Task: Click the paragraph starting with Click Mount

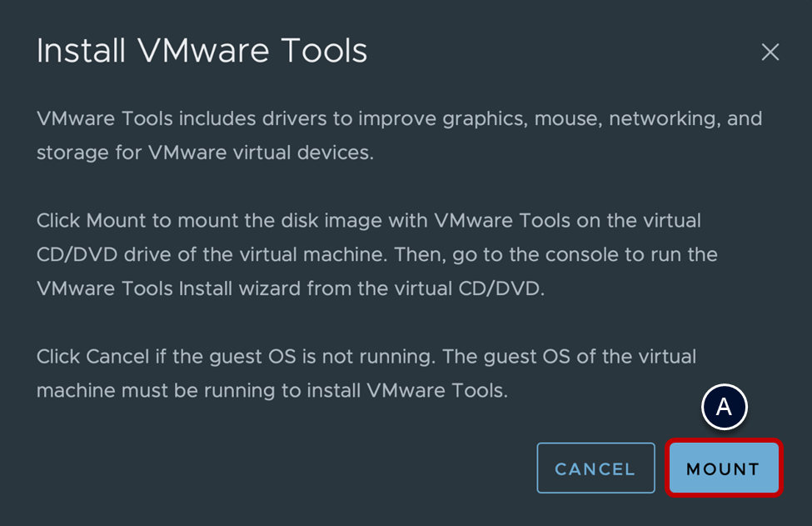Action: pyautogui.click(x=376, y=254)
